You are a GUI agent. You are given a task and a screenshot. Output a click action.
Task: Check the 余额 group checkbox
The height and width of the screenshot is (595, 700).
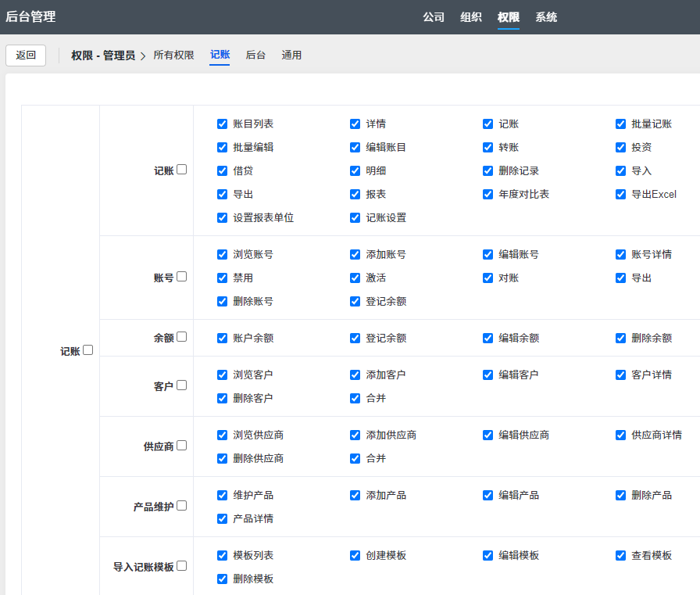click(182, 336)
